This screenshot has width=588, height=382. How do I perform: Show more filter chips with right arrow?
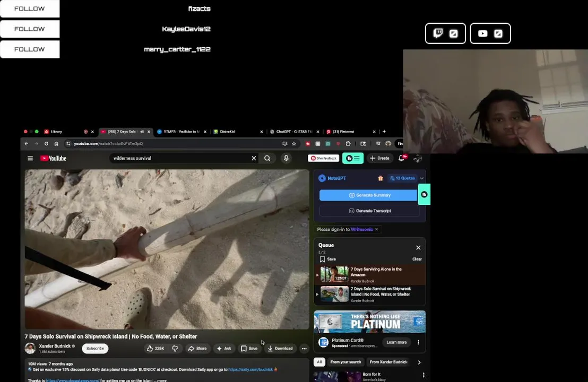[x=419, y=362]
